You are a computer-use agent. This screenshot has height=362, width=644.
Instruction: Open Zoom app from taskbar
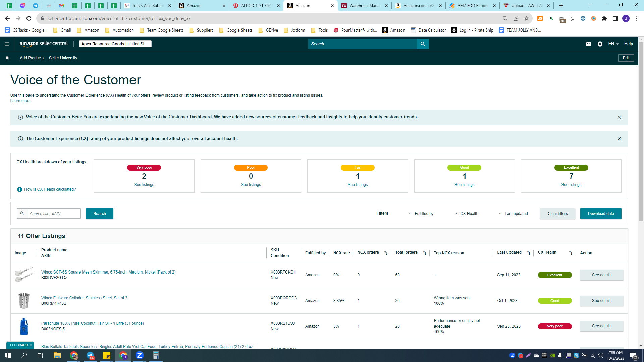[x=140, y=355]
